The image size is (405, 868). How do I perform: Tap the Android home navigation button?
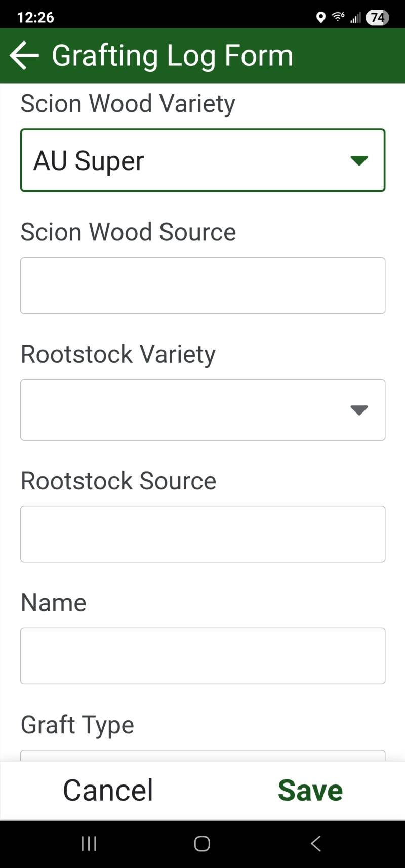point(202,843)
